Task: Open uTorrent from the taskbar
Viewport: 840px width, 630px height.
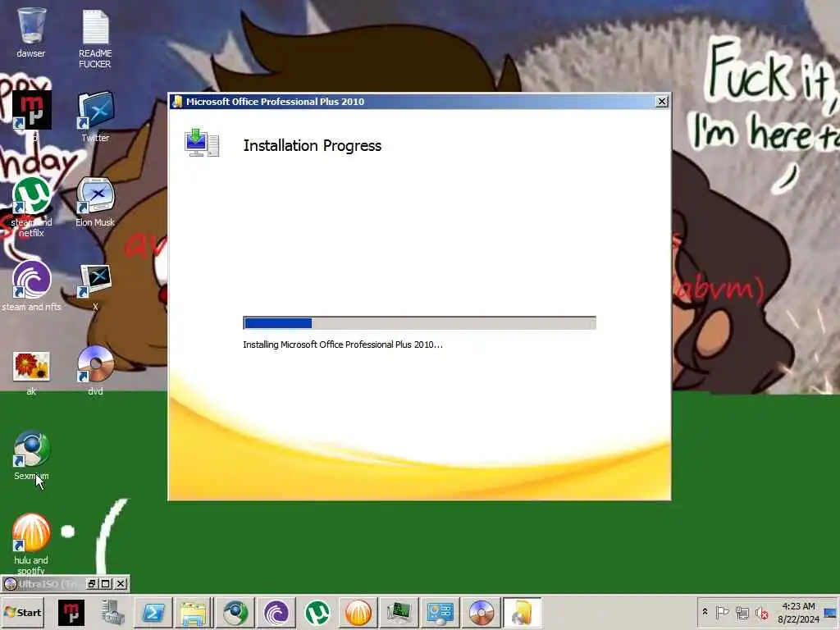Action: pos(317,612)
